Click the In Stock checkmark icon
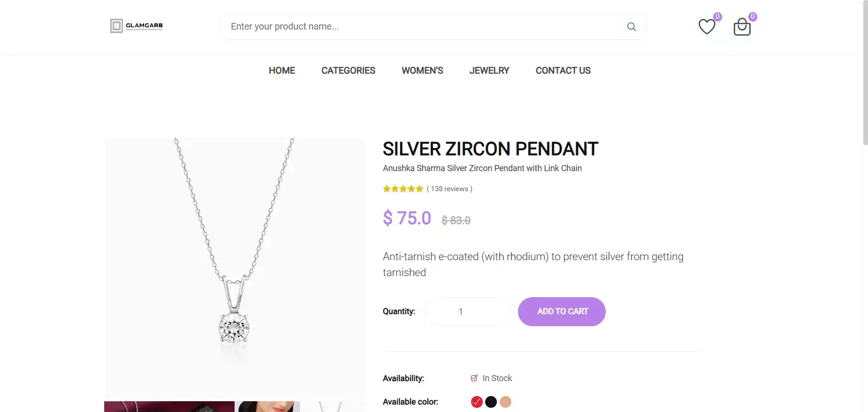This screenshot has height=412, width=868. pos(474,378)
